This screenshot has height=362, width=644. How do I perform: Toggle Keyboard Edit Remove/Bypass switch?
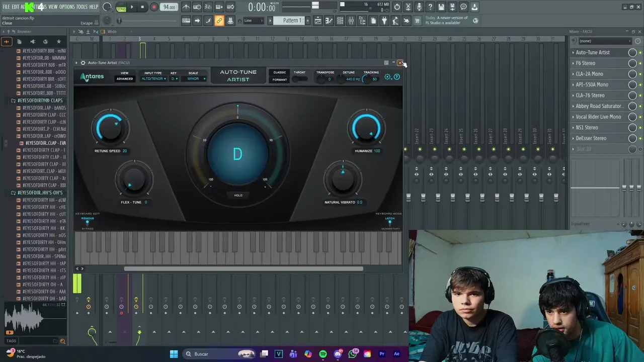(x=88, y=223)
